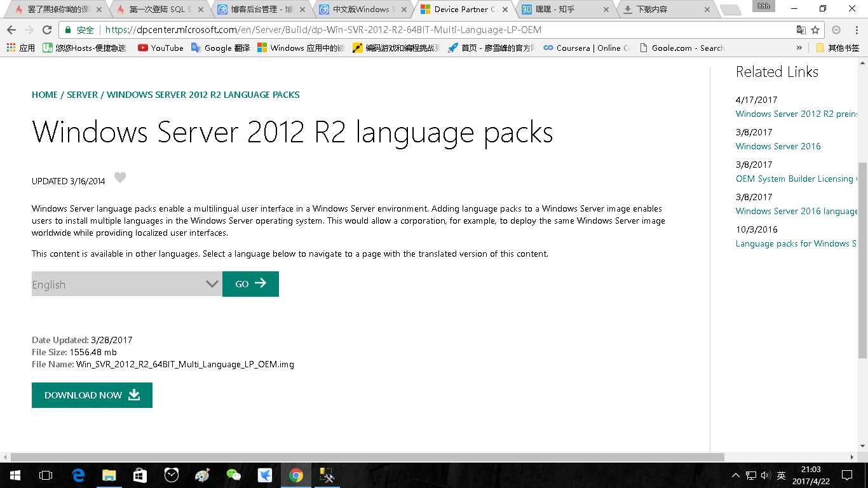The height and width of the screenshot is (488, 868).
Task: Open Language packs for Windows S link
Action: [796, 244]
